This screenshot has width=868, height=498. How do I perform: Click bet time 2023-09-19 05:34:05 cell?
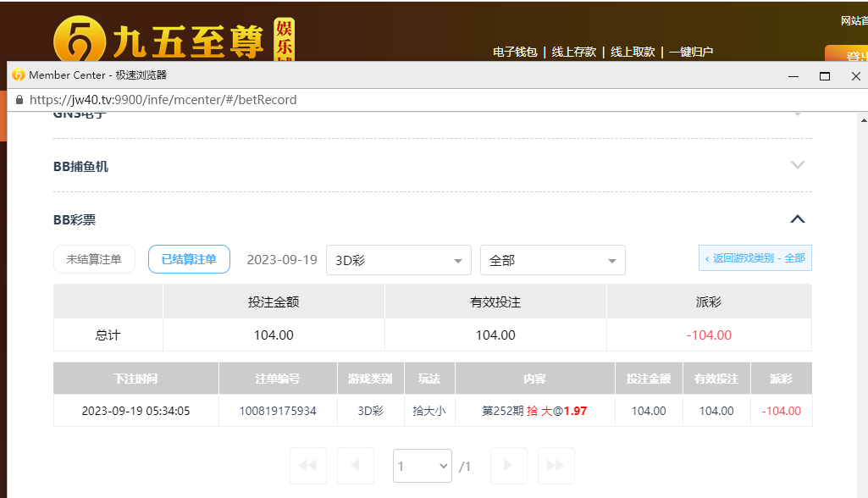135,411
